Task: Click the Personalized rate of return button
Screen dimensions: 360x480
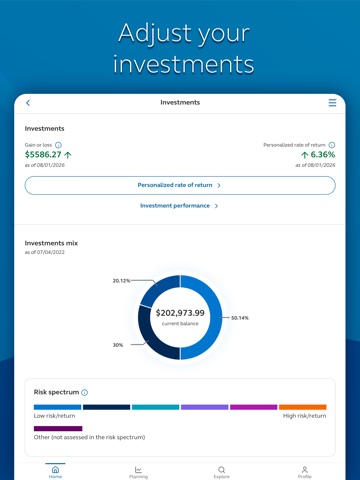Action: [x=180, y=185]
